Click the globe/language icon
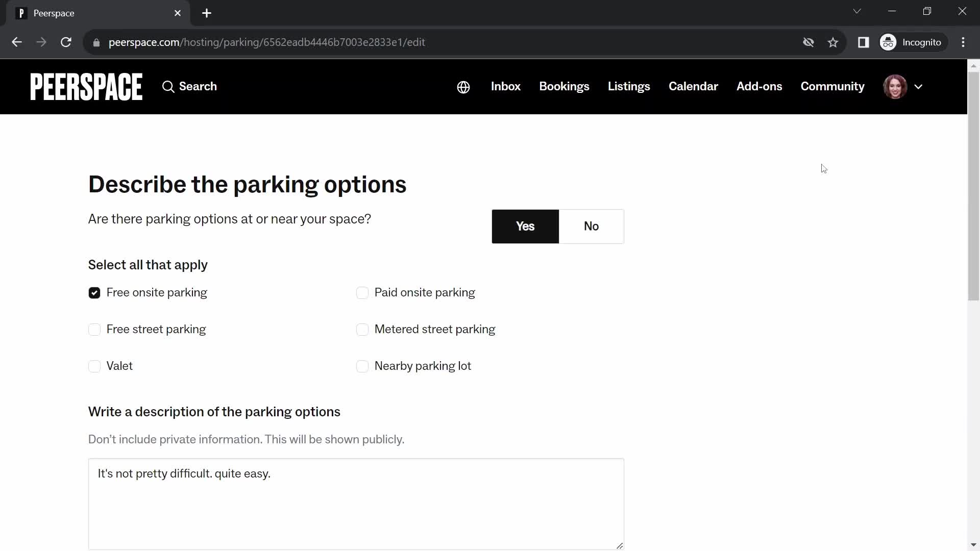Viewport: 980px width, 551px height. point(464,86)
